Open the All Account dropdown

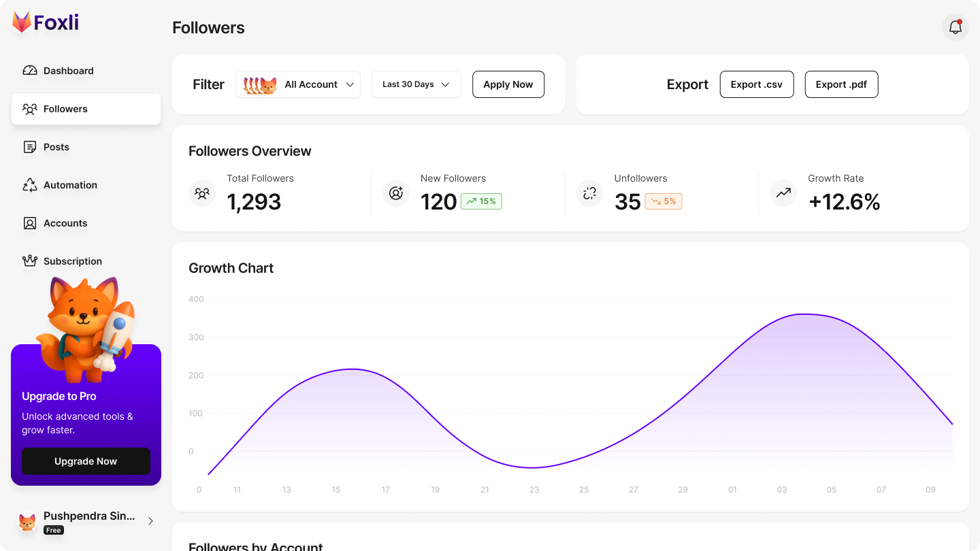tap(298, 84)
